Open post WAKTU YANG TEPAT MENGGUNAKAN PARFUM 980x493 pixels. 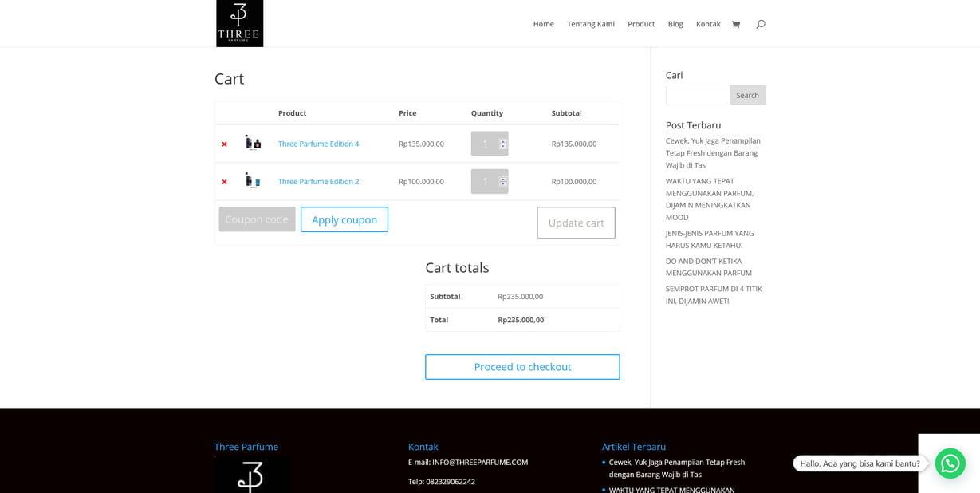pyautogui.click(x=710, y=199)
